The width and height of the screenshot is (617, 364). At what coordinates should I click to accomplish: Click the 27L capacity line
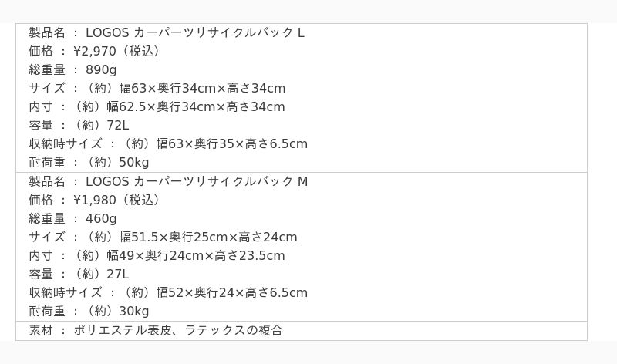pos(79,274)
